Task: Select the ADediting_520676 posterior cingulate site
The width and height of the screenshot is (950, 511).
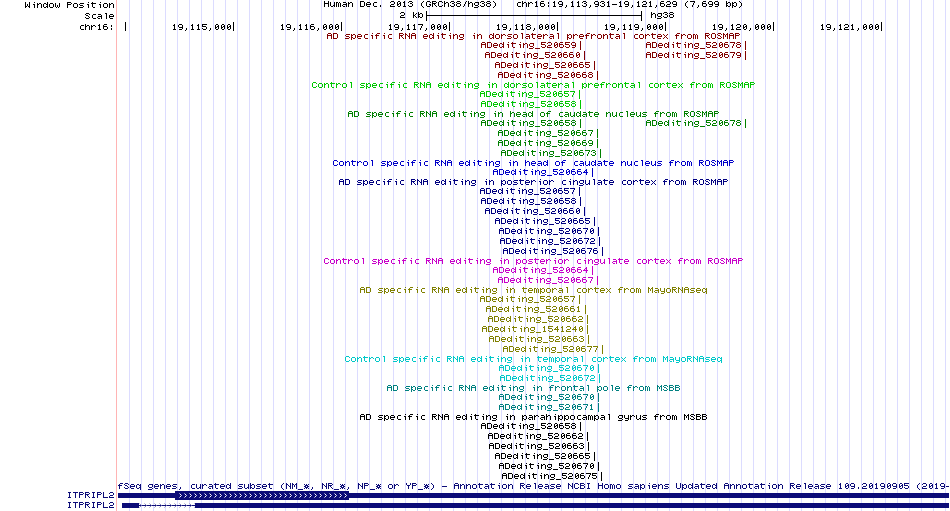Action: [x=550, y=251]
